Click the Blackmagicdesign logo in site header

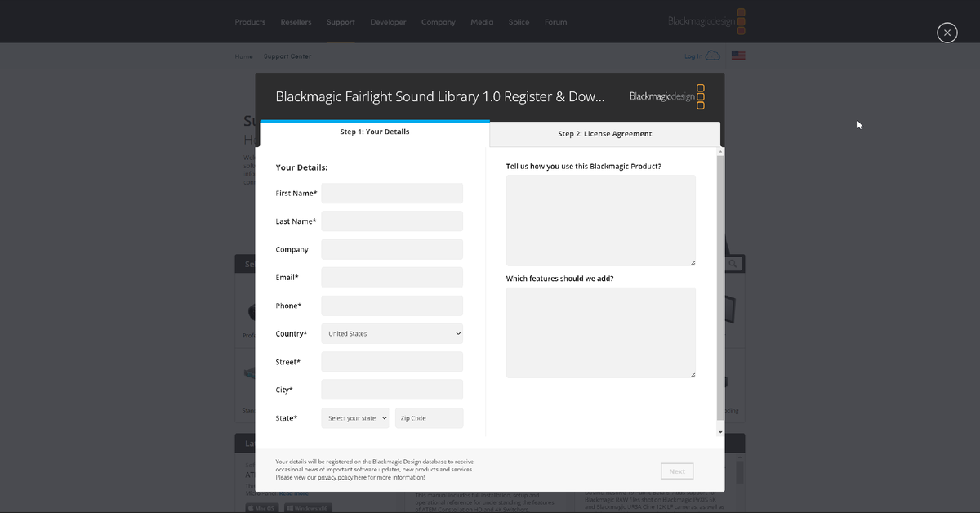coord(706,21)
